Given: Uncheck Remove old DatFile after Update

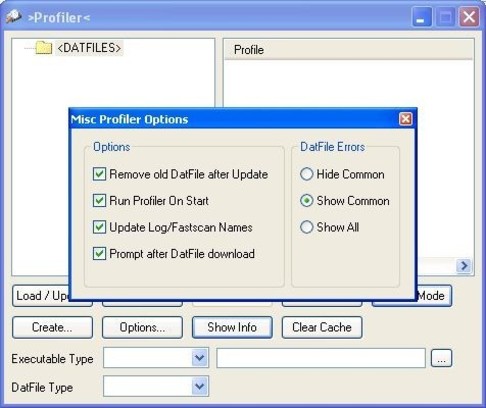Looking at the screenshot, I should click(99, 174).
